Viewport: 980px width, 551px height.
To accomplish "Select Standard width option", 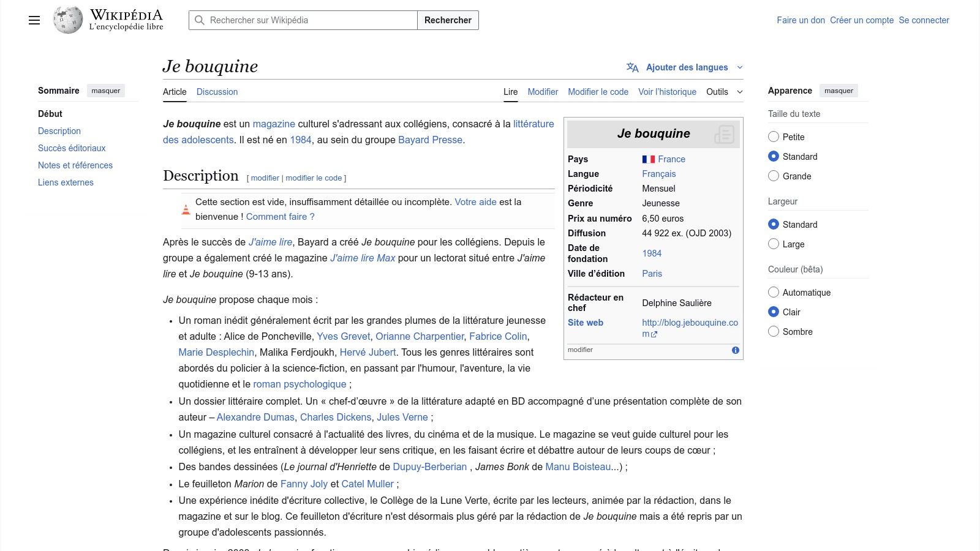I will pos(774,225).
